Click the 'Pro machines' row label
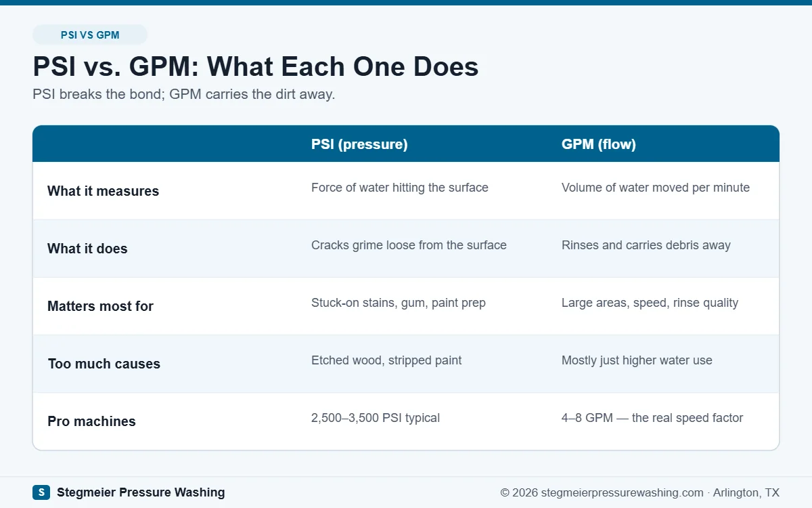This screenshot has width=812, height=508. coord(91,421)
